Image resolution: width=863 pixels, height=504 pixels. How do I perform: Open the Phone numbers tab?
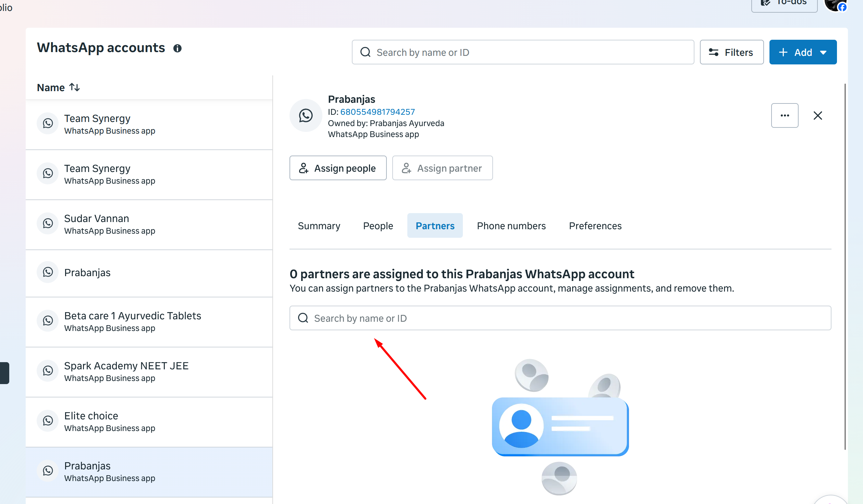(511, 226)
